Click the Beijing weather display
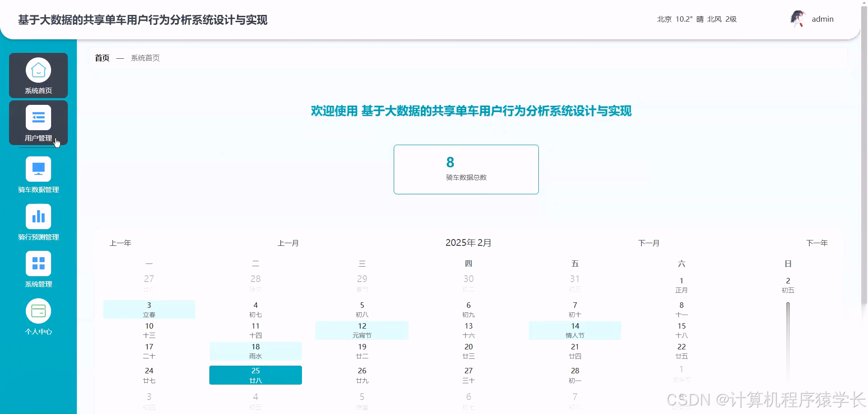This screenshot has height=414, width=868. 696,19
